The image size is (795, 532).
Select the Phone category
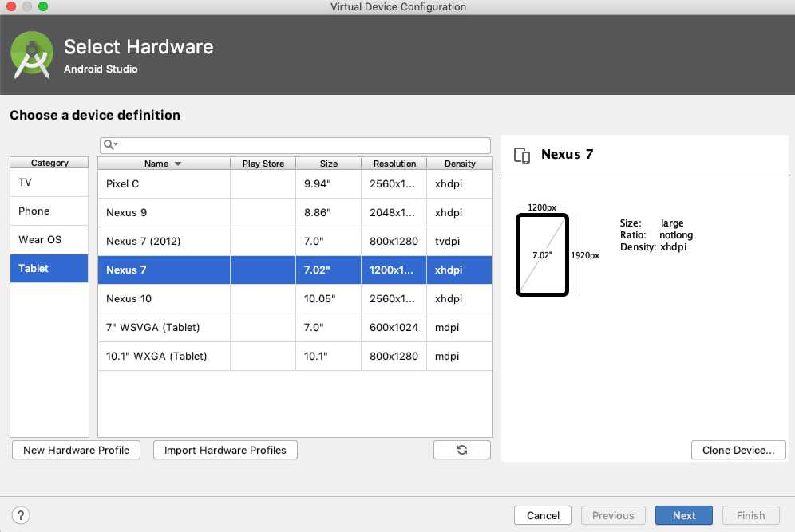pyautogui.click(x=49, y=211)
